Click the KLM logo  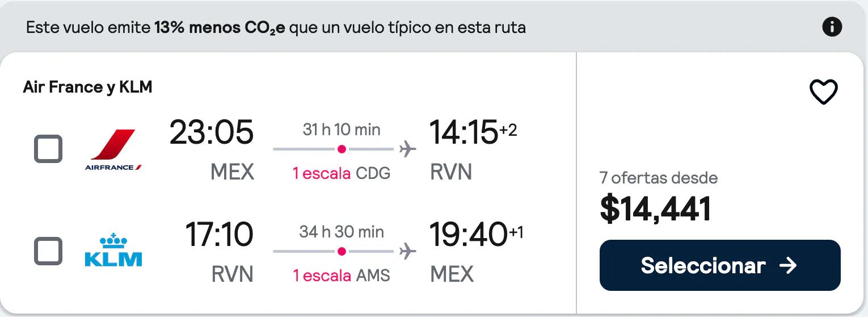click(113, 251)
